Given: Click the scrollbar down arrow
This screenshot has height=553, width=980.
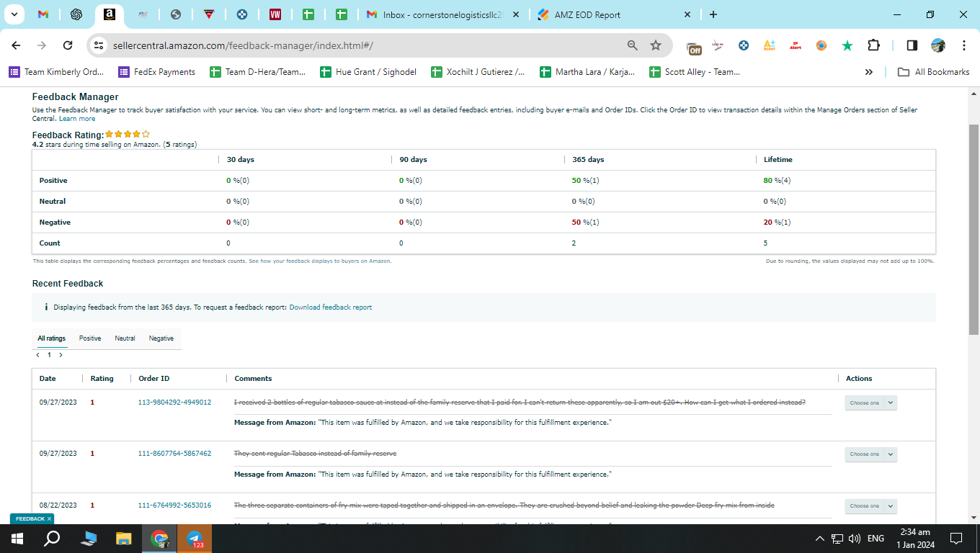Looking at the screenshot, I should pos(974,517).
